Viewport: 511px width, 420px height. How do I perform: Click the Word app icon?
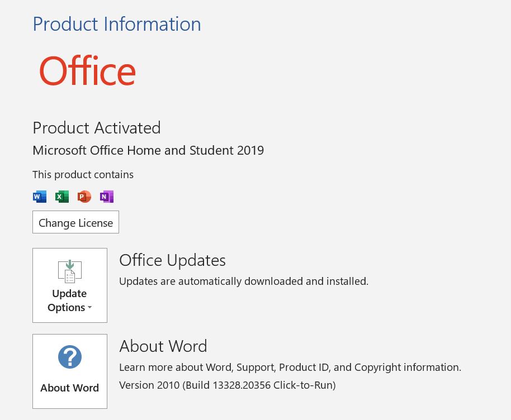[x=40, y=197]
